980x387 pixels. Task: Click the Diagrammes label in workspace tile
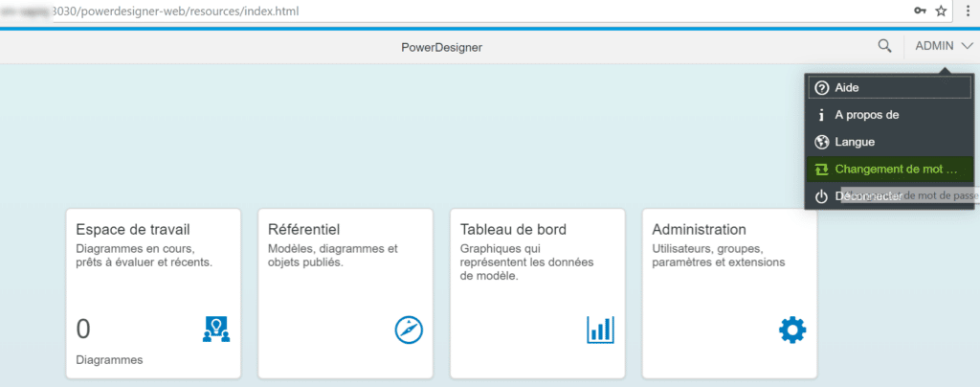pos(109,360)
